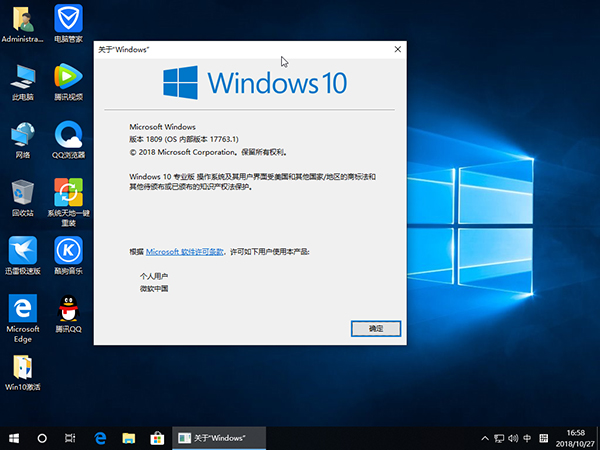Viewport: 600px width, 450px height.
Task: Close the 关于"Windows" dialog
Action: (x=398, y=49)
